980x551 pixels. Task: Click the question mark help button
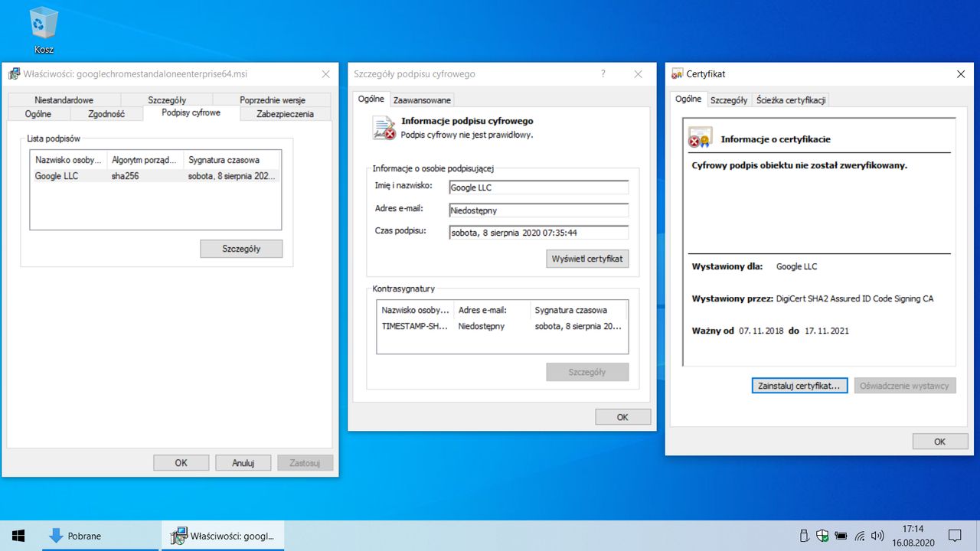pyautogui.click(x=603, y=73)
